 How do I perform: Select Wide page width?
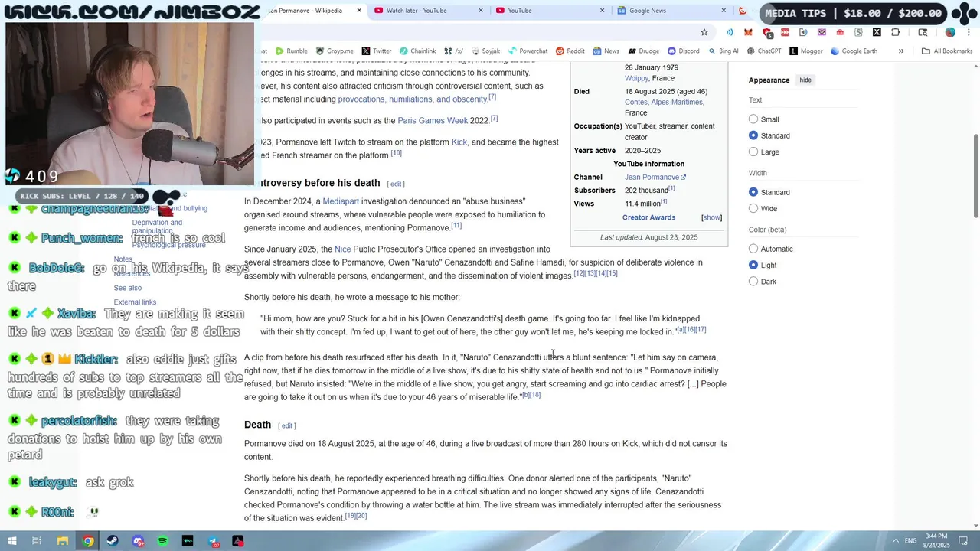coord(753,208)
